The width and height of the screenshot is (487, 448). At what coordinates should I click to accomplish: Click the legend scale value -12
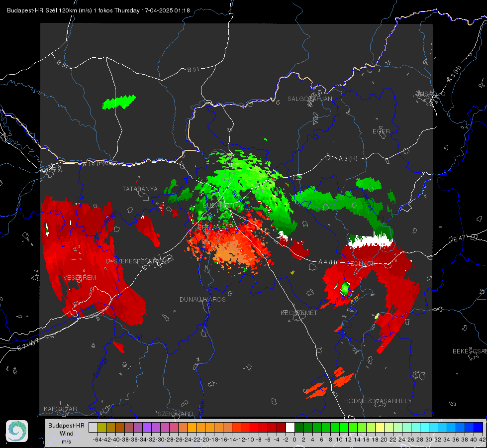coord(241,440)
